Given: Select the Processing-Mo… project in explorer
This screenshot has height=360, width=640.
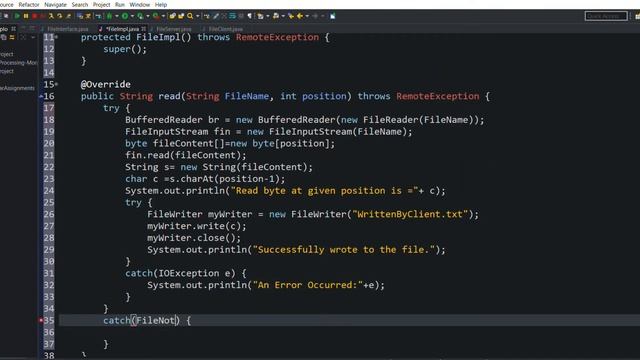Looking at the screenshot, I should pos(18,62).
